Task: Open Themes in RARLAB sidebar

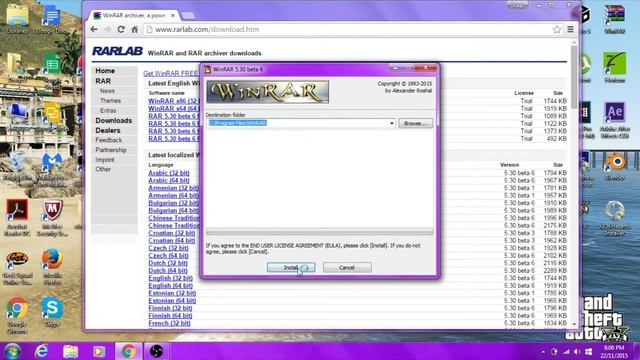Action: pyautogui.click(x=111, y=100)
